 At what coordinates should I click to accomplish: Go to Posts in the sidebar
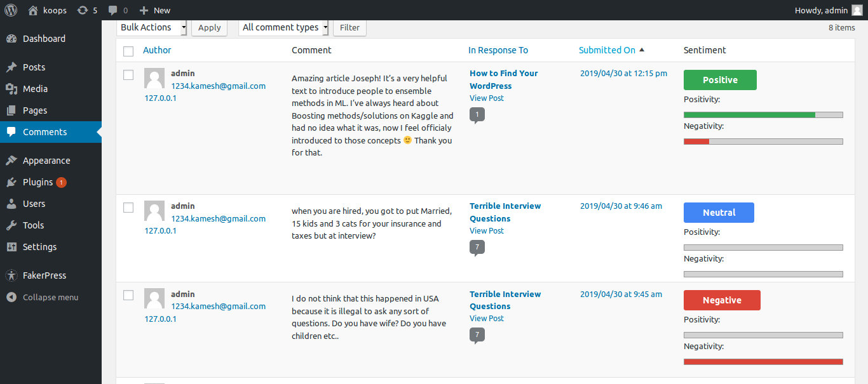[34, 67]
